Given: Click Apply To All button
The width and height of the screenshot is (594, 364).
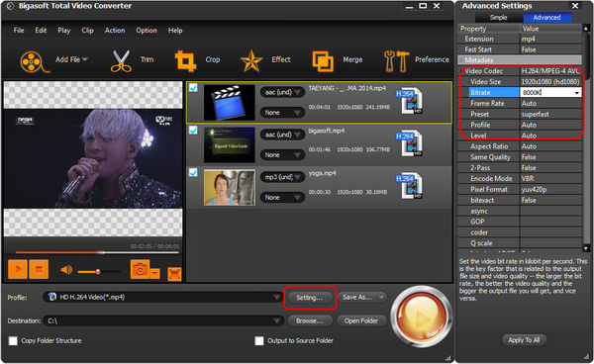Looking at the screenshot, I should (524, 340).
